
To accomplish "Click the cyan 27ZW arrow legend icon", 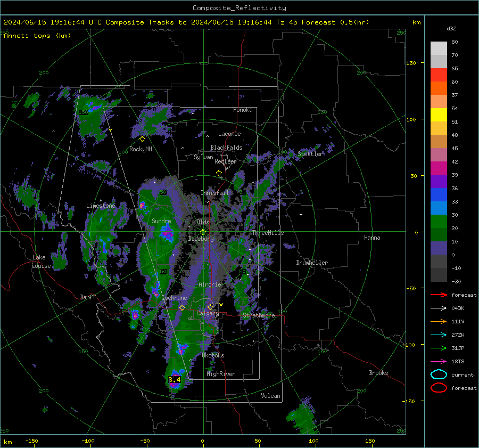I will point(439,335).
